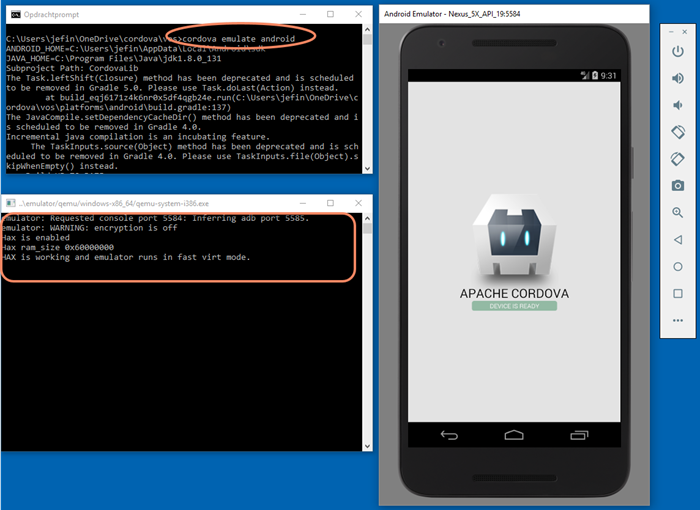The image size is (700, 510).
Task: Close the emulator toolbar panel
Action: coord(684,32)
